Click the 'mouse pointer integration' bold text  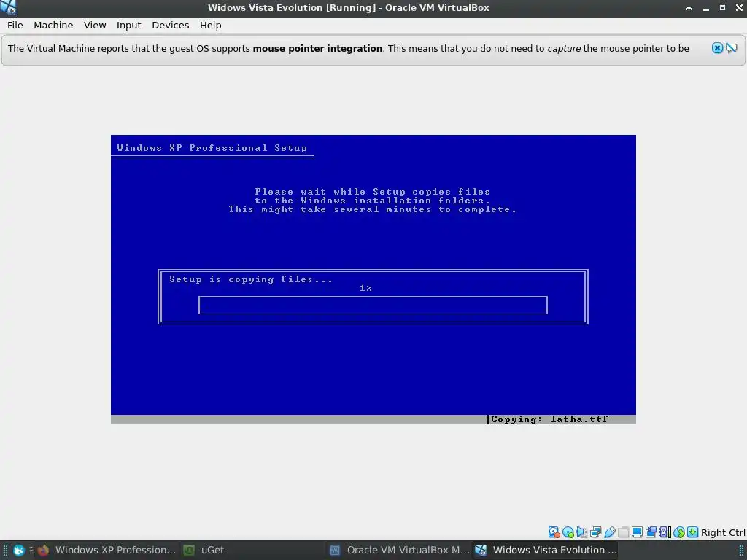coord(317,49)
